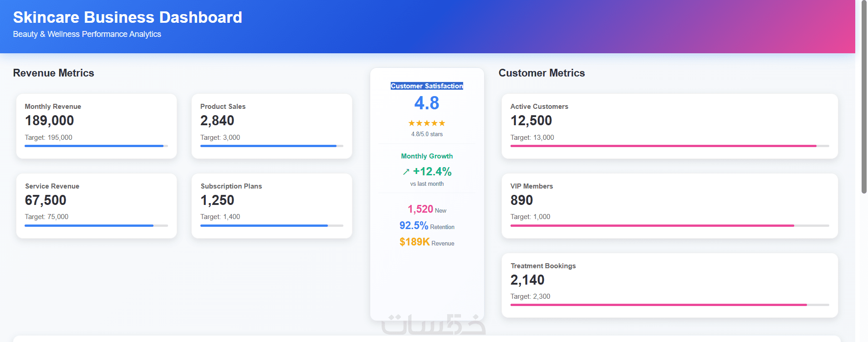Screen dimensions: 868x342
Task: Click the +12.4% monthly growth value
Action: (x=432, y=172)
